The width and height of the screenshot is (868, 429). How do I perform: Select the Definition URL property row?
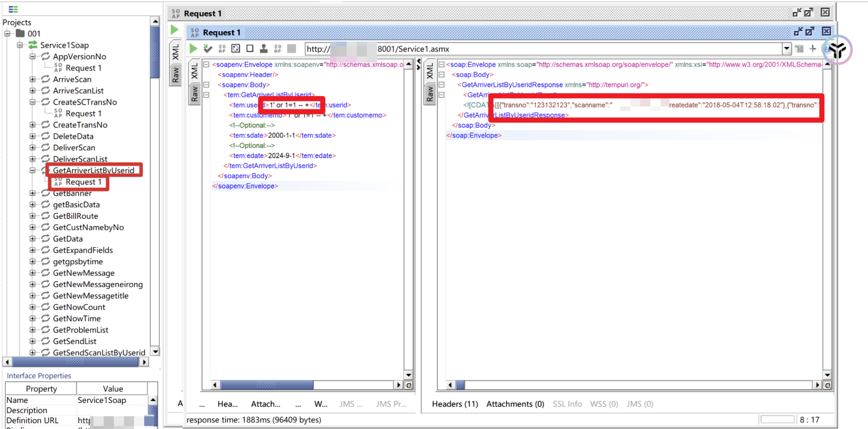coord(77,421)
